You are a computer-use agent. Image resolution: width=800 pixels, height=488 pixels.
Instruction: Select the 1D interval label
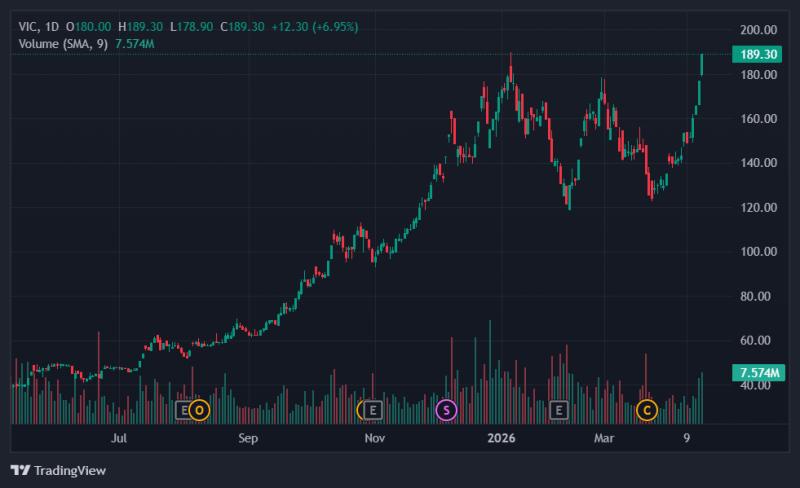52,27
